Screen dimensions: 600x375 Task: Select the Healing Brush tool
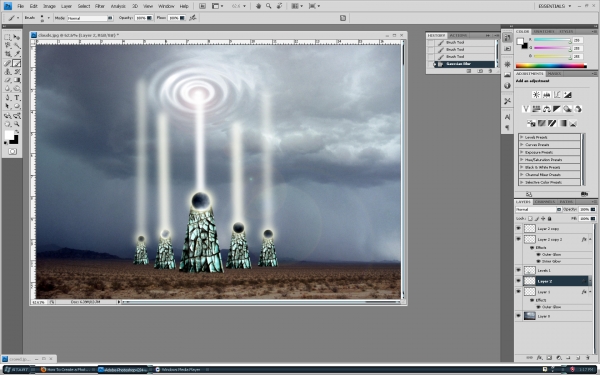pos(7,63)
